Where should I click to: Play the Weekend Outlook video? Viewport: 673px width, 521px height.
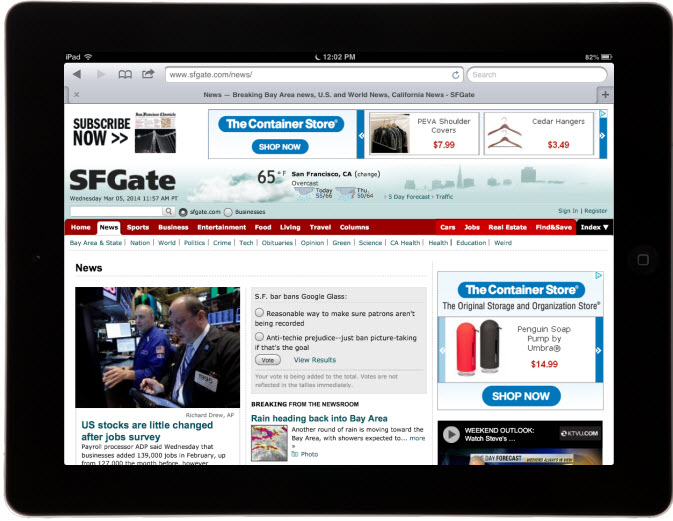(451, 434)
